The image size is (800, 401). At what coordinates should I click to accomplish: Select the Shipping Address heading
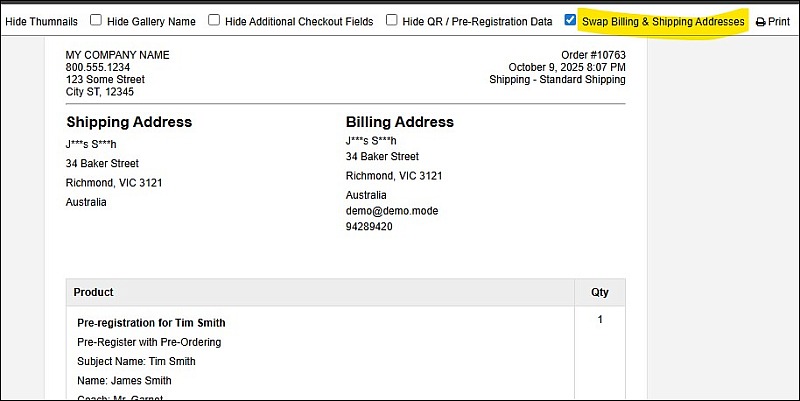click(129, 122)
